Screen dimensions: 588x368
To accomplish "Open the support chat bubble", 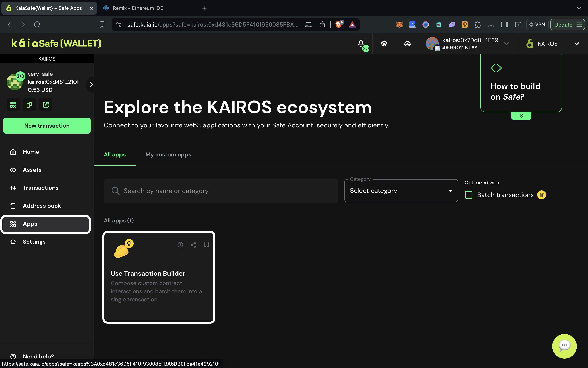I will click(x=564, y=346).
